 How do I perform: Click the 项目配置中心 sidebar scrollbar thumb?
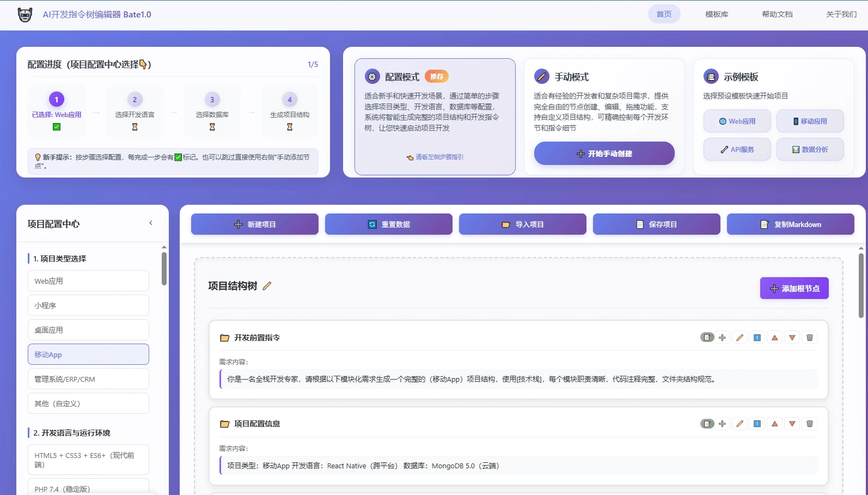164,268
